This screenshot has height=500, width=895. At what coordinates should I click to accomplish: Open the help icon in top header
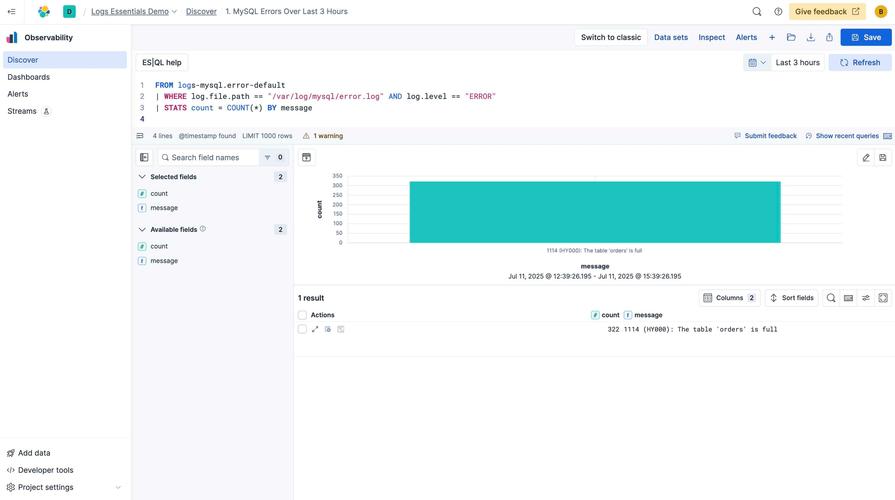(778, 11)
